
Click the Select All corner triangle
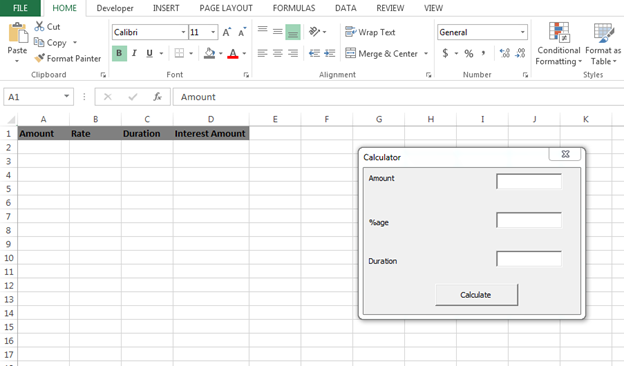pos(11,119)
